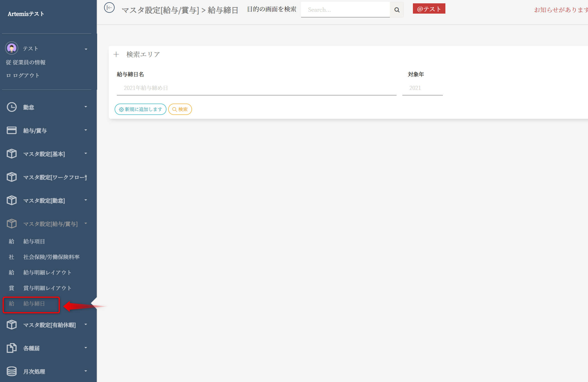Screen dimensions: 588x382
Task: Expand the テスト user dropdown arrow
Action: click(86, 49)
